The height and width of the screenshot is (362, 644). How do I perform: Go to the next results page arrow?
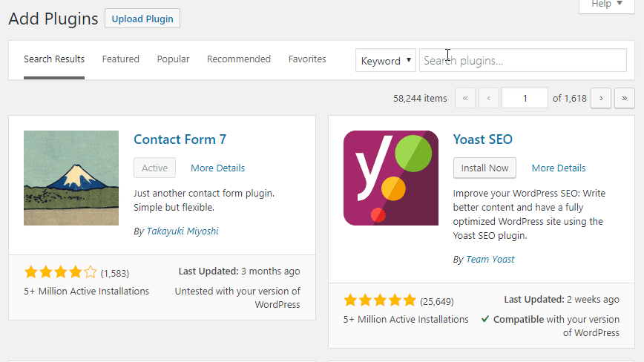click(x=602, y=98)
